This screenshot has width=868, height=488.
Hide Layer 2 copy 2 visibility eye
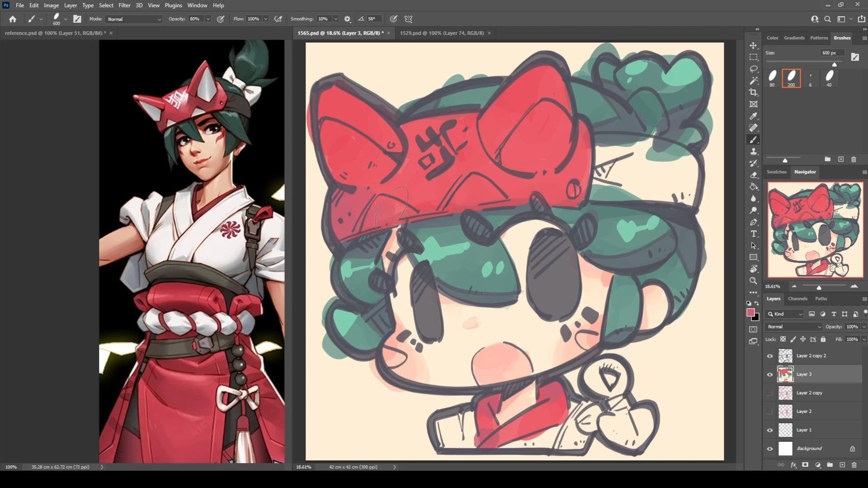[770, 356]
